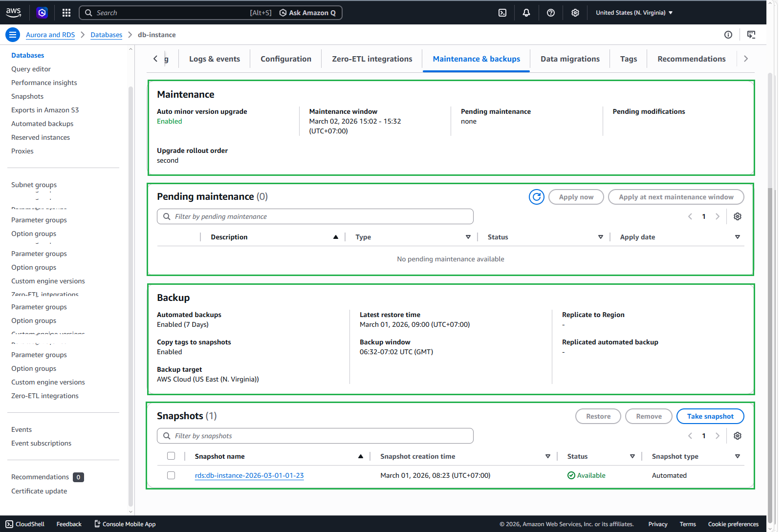The height and width of the screenshot is (532, 782).
Task: Refresh the pending maintenance list
Action: 537,197
